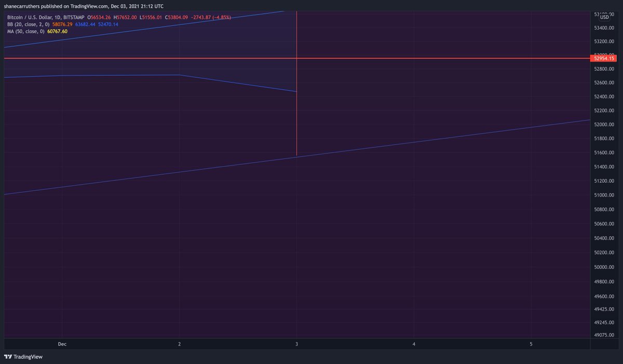The width and height of the screenshot is (623, 364).
Task: Click the BB lower value 52470.14
Action: coord(108,24)
